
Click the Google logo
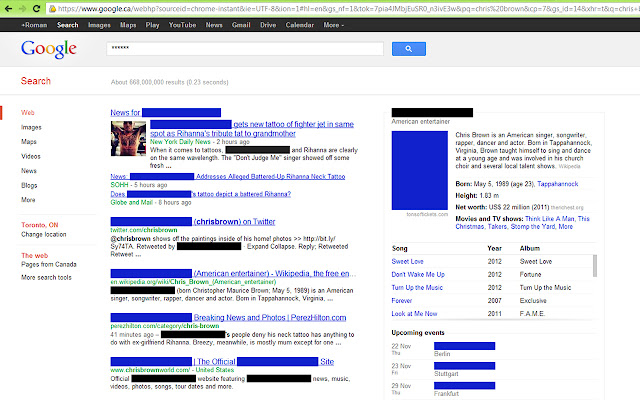[49, 49]
